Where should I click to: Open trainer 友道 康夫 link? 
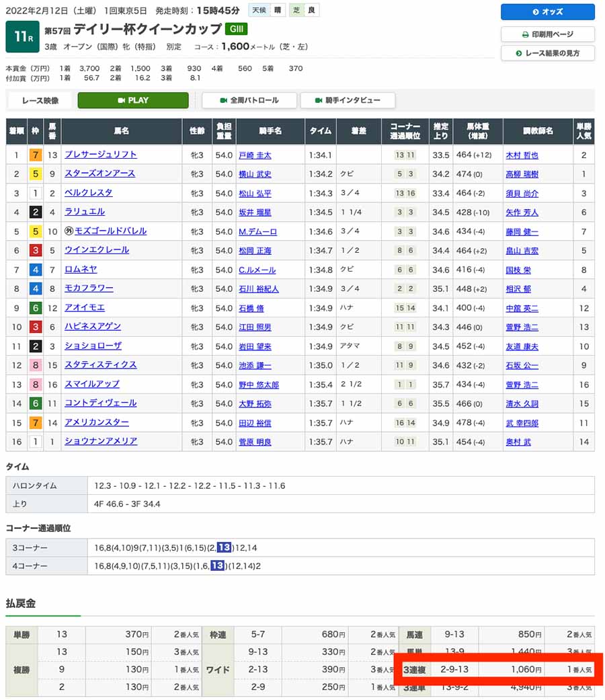[522, 346]
